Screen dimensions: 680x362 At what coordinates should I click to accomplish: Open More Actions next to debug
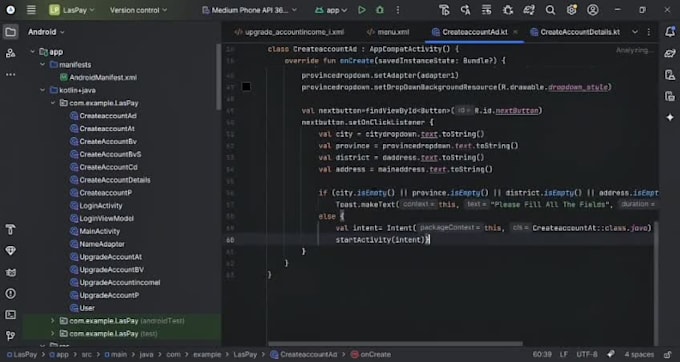(x=398, y=10)
